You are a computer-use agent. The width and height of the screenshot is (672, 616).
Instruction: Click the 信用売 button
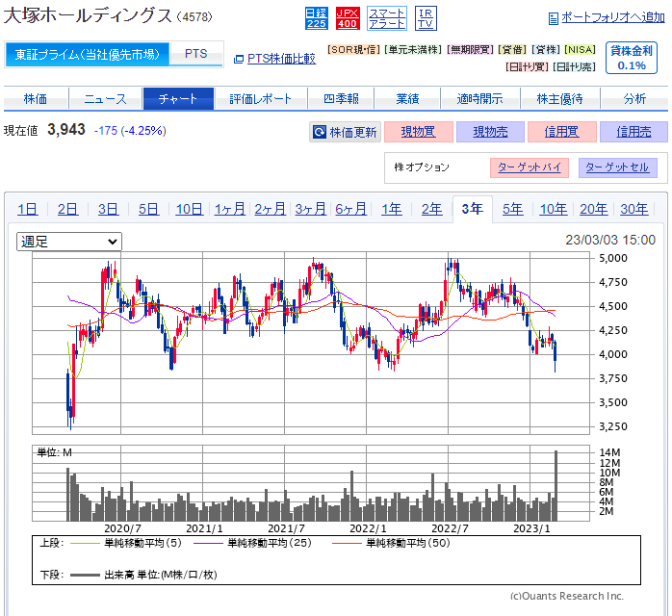(x=633, y=132)
